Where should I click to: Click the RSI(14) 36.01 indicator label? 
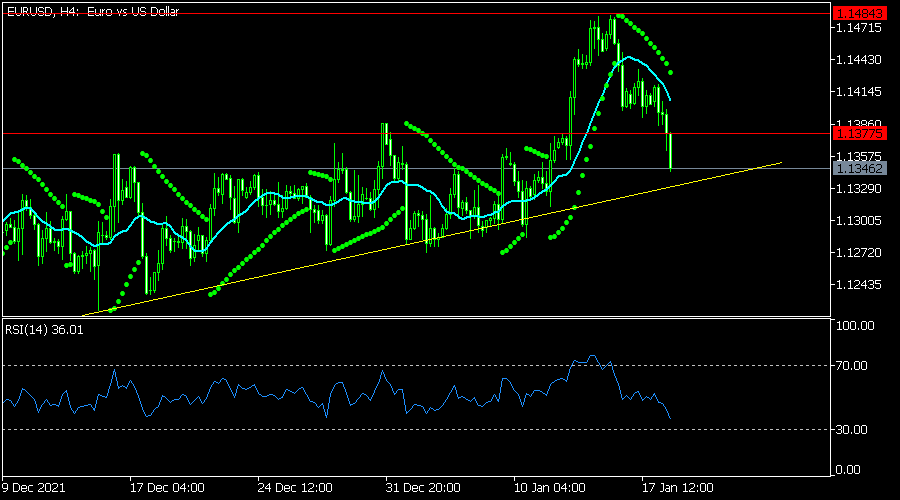coord(44,330)
